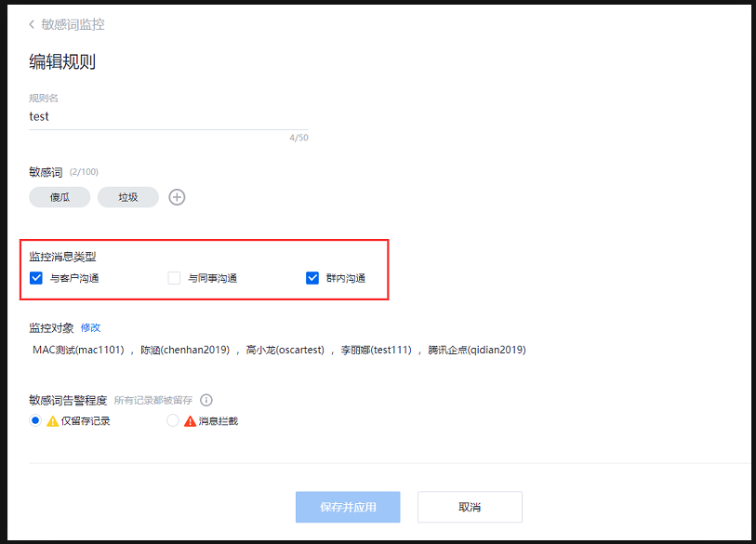Click the 李丽娜(test111) monitored user
Viewport: 756px width, 544px height.
point(376,351)
